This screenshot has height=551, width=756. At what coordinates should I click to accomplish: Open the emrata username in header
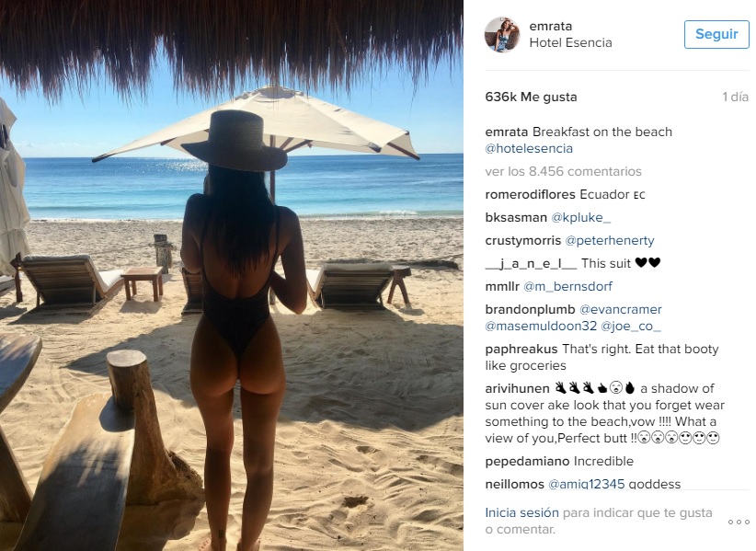[551, 26]
